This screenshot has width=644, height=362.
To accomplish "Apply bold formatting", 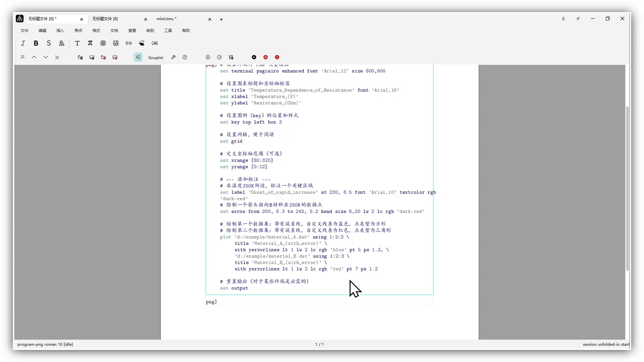I will 36,43.
